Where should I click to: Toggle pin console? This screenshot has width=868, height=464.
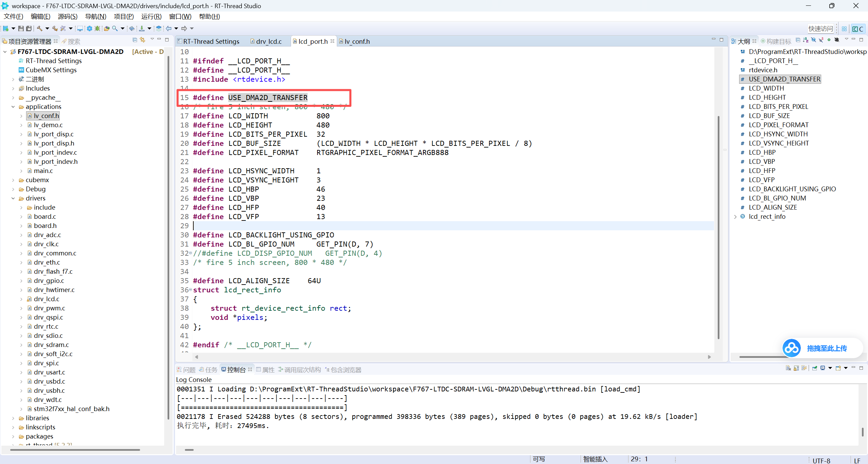click(x=815, y=368)
